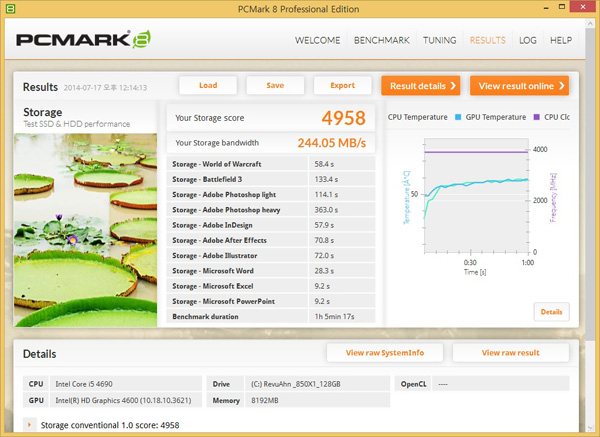Click the Intel Core i5 4690 CPU value
Screen dimensions: 600x437
click(84, 384)
